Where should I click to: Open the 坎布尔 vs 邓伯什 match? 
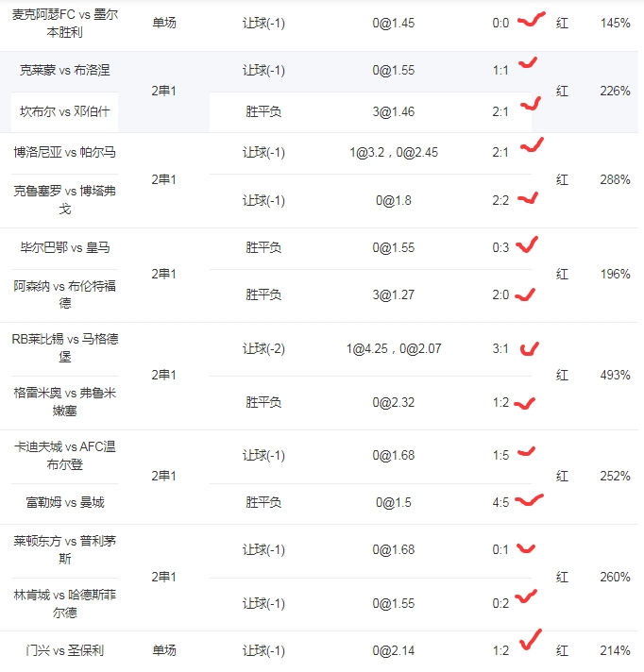point(65,112)
